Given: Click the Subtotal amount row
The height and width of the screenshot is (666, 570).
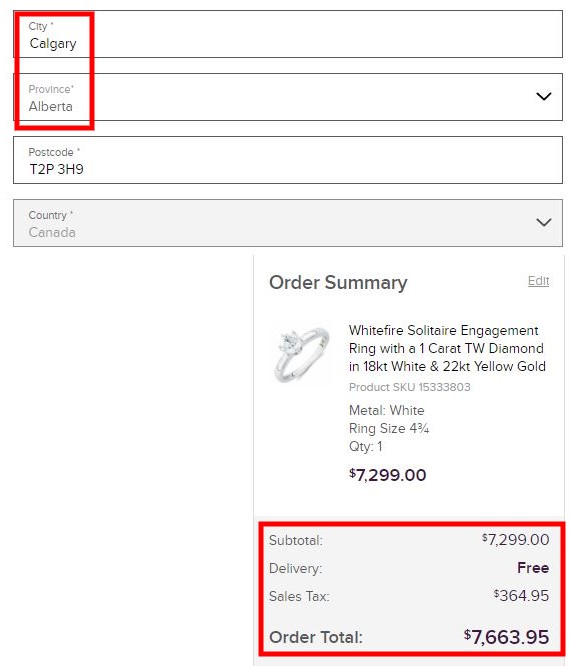Looking at the screenshot, I should pyautogui.click(x=409, y=540).
